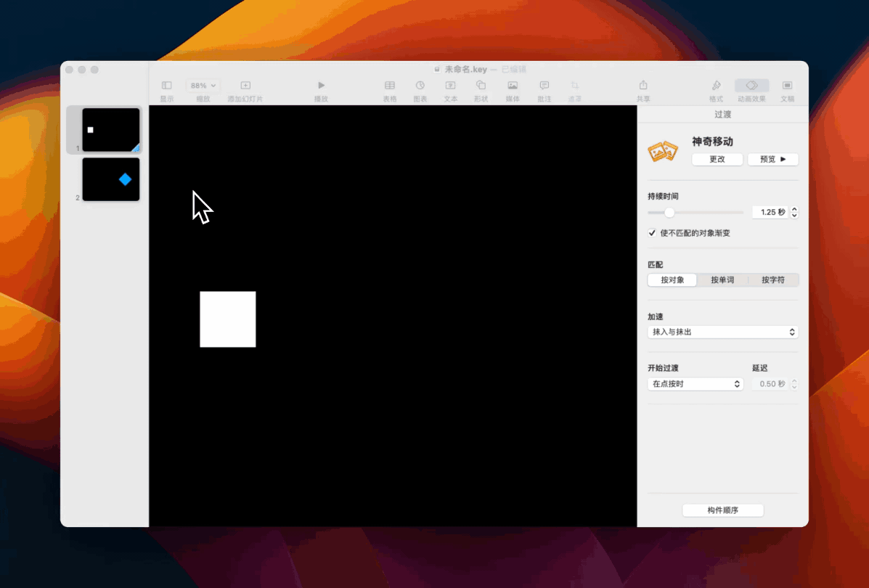Viewport: 869px width, 588px height.
Task: Select 按单词 matching option
Action: 722,280
